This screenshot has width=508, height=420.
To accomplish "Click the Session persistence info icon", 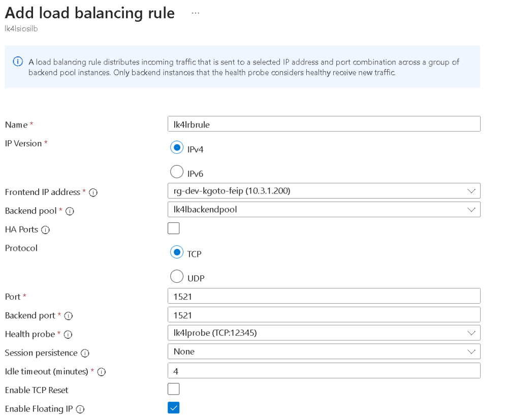I will coord(85,353).
